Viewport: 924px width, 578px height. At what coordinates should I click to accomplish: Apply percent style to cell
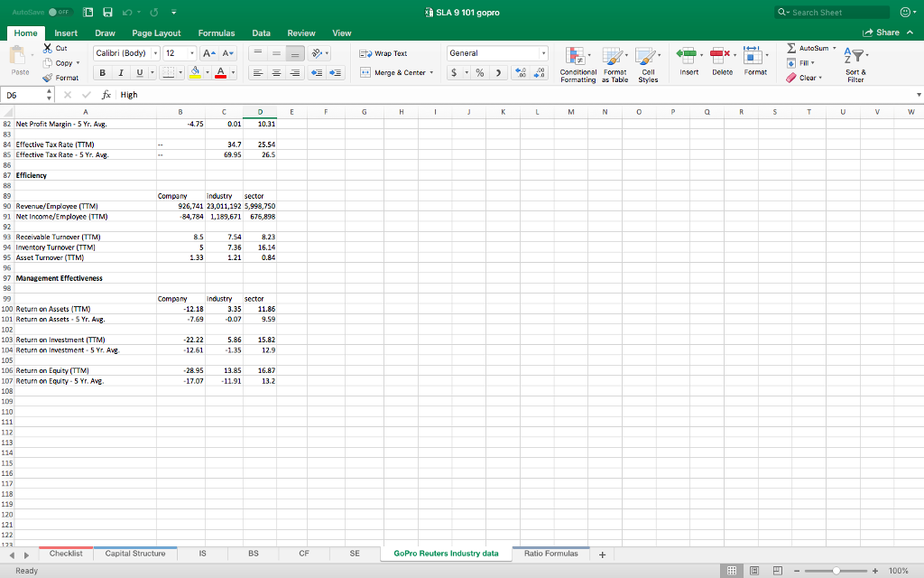480,72
